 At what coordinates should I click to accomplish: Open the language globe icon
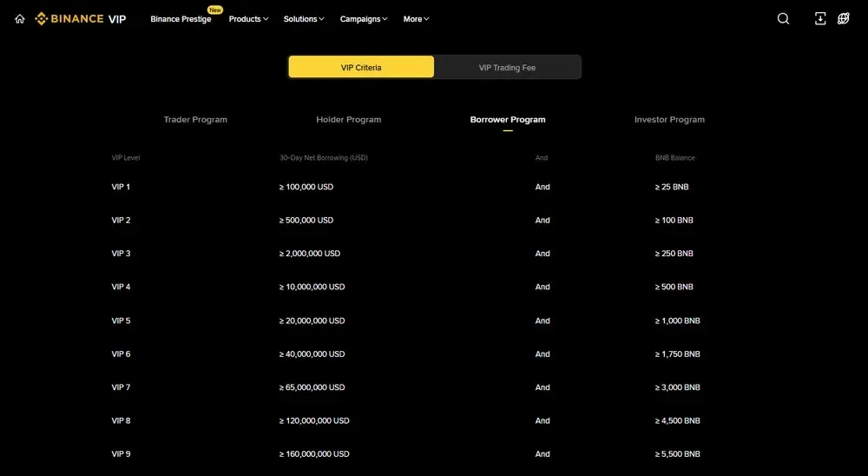coord(844,19)
